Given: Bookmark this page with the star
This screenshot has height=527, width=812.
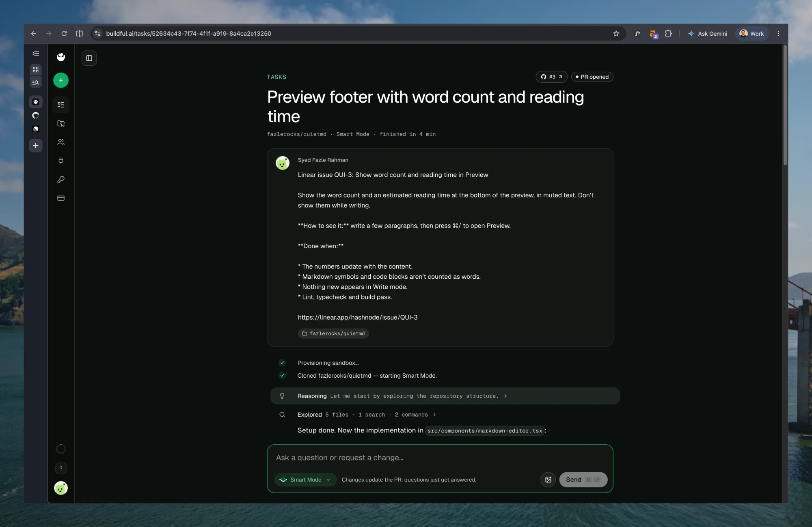Looking at the screenshot, I should 616,34.
